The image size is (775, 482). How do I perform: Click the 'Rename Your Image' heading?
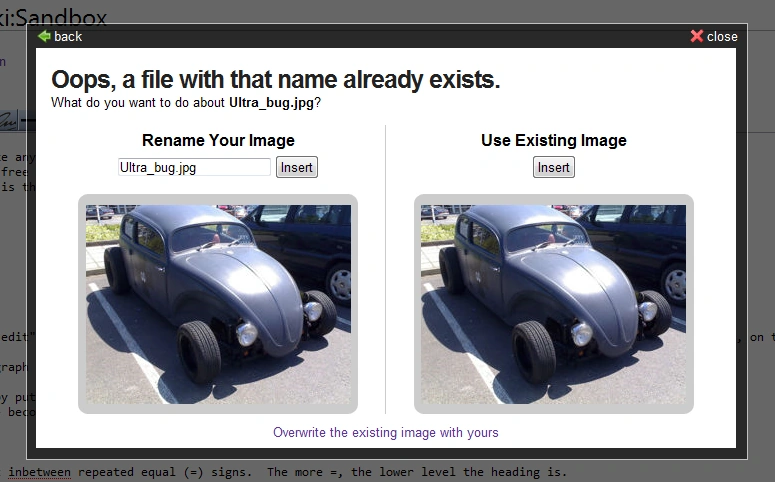point(218,140)
